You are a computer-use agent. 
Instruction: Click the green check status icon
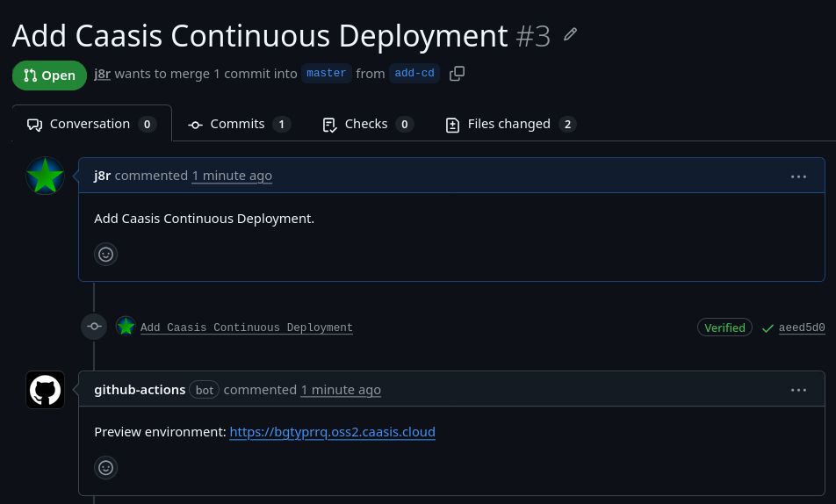click(768, 328)
